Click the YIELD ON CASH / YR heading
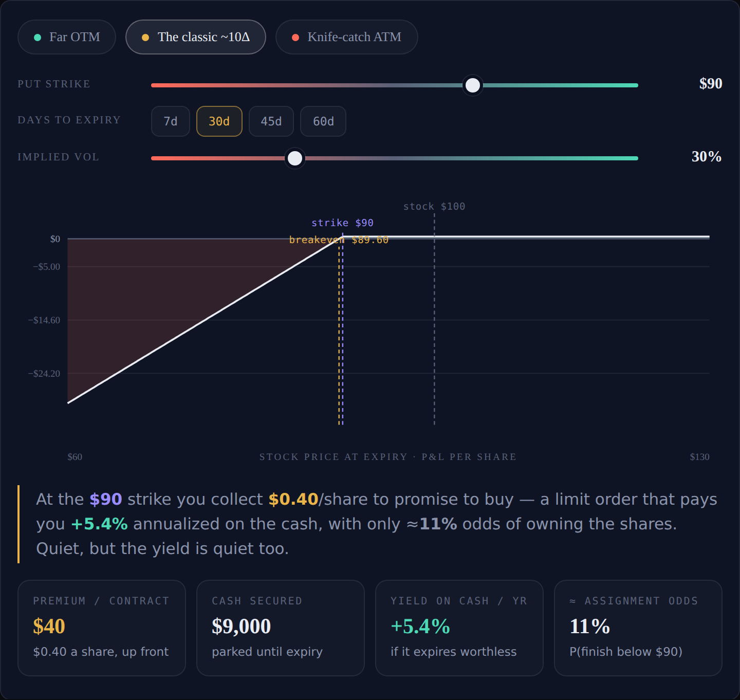740x700 pixels. (x=459, y=601)
